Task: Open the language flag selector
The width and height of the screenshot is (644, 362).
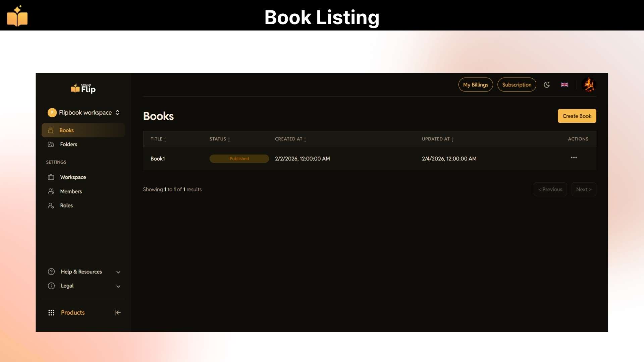Action: pos(565,85)
